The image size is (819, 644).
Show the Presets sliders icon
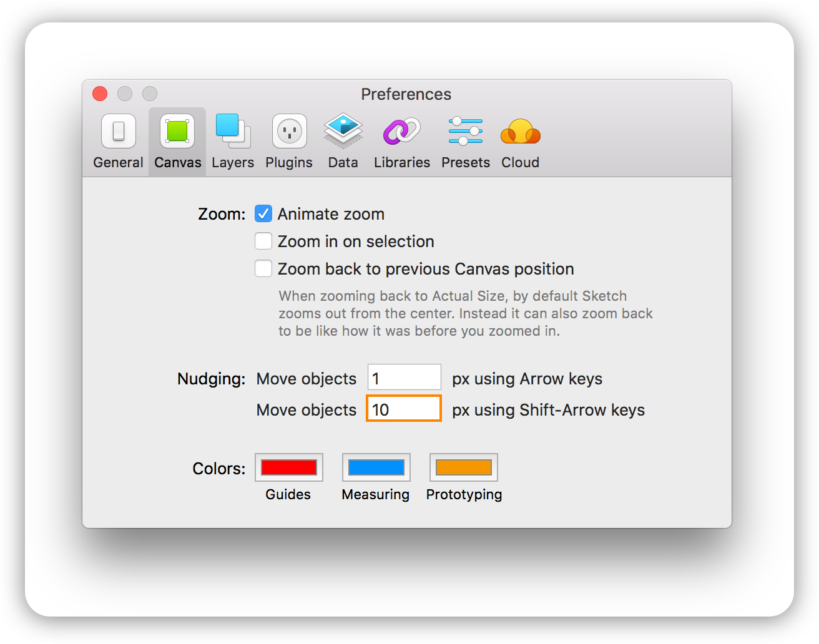pyautogui.click(x=466, y=131)
